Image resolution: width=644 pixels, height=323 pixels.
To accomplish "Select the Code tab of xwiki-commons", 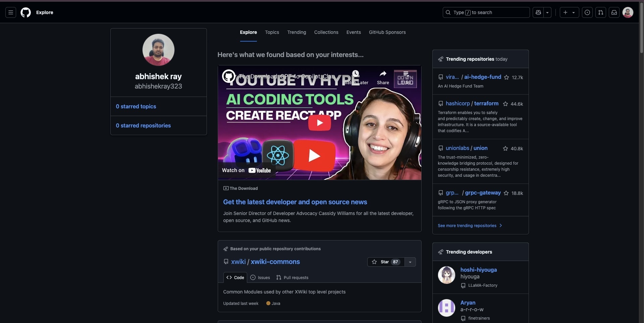I will 235,277.
